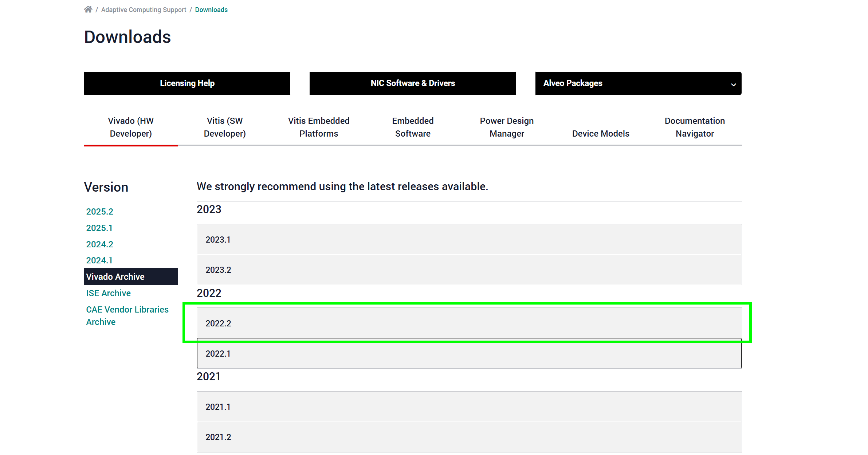This screenshot has width=868, height=455.
Task: Open the Device Models tab
Action: click(601, 133)
